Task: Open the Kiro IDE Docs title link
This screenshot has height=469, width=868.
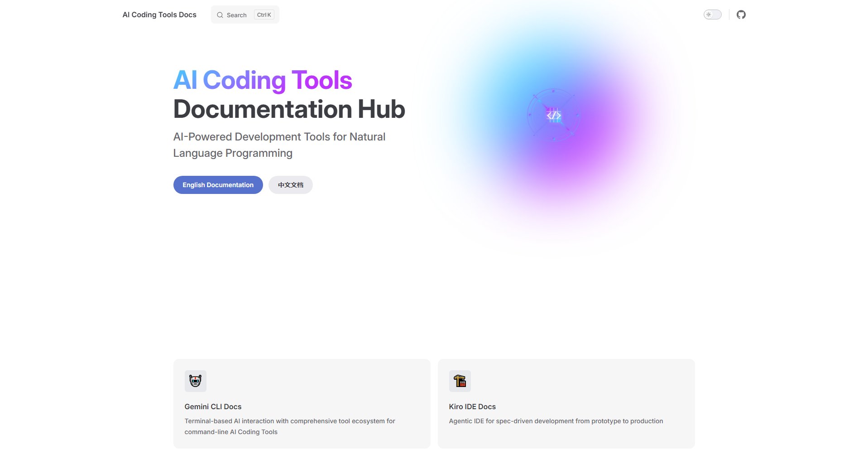Action: 472,406
